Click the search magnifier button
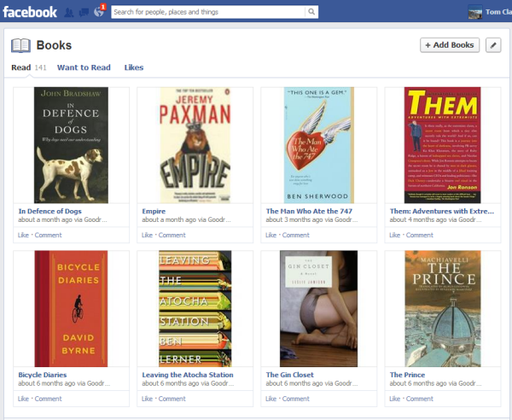This screenshot has width=512, height=420. coord(311,12)
